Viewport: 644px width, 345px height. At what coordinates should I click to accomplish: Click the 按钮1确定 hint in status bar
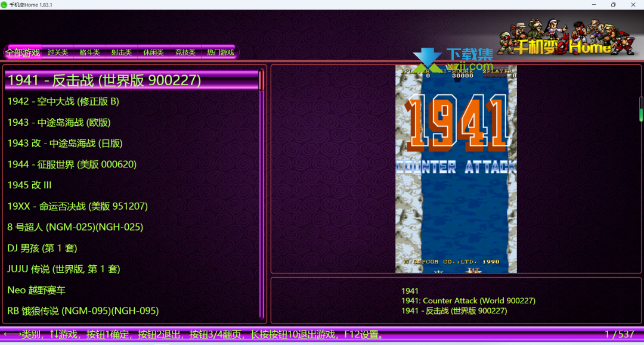pos(107,334)
